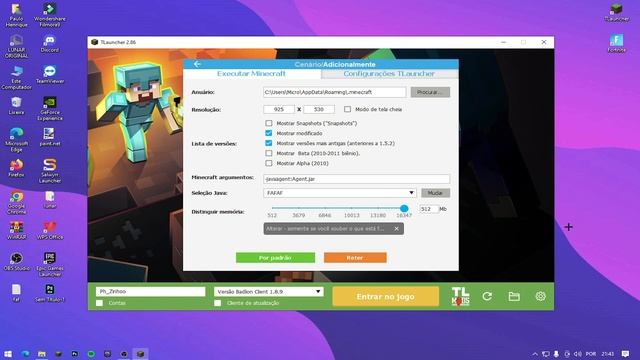Open OBS Studio desktop shortcut
The image size is (640, 360).
[x=16, y=261]
